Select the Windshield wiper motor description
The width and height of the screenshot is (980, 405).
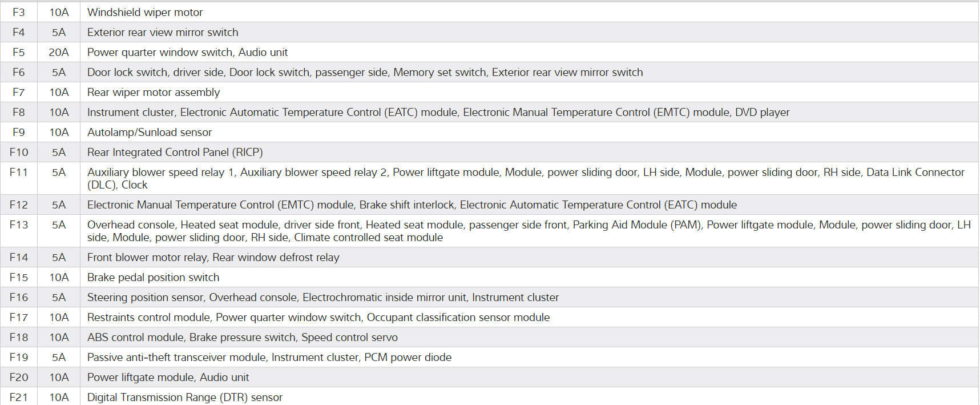coord(145,12)
